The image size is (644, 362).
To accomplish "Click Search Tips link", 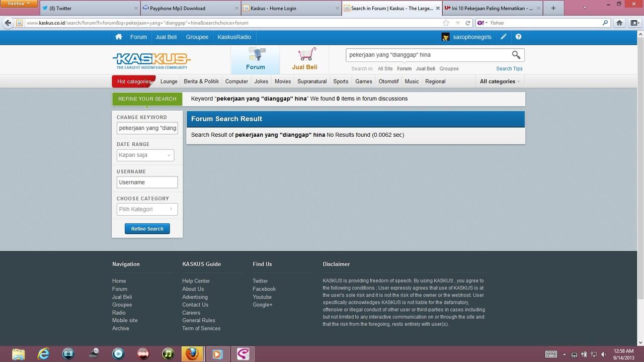I will pyautogui.click(x=509, y=69).
